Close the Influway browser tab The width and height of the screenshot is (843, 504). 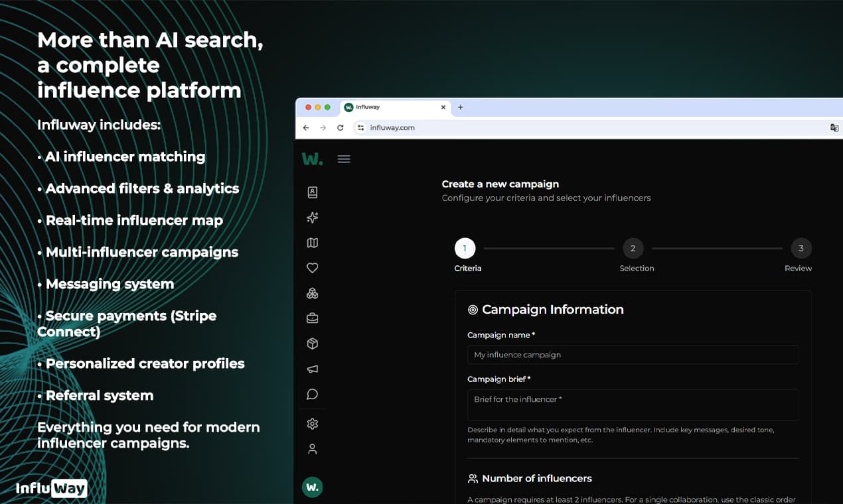pyautogui.click(x=443, y=107)
